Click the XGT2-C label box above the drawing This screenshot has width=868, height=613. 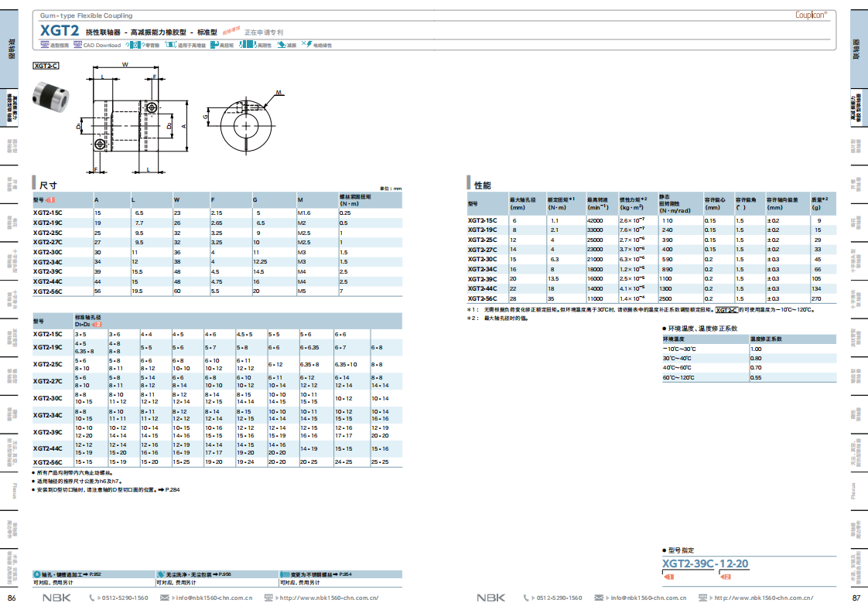(46, 66)
